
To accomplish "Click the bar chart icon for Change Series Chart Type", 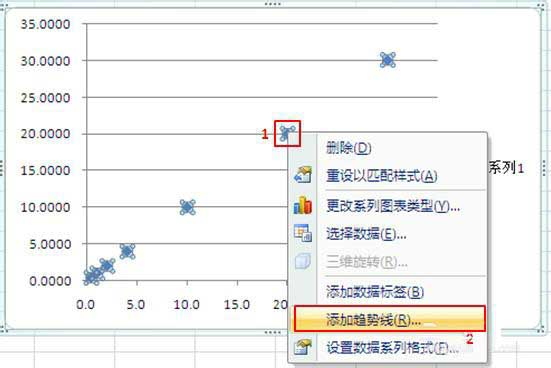I will (303, 205).
